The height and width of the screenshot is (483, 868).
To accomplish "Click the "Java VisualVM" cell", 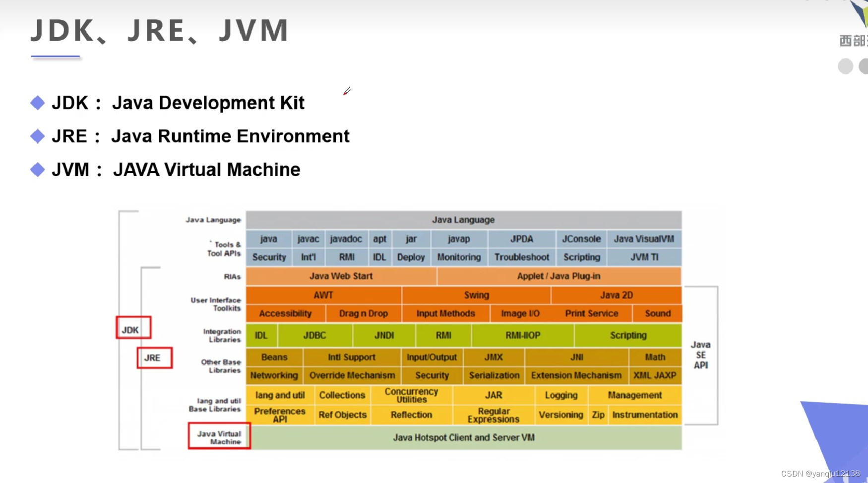I will [x=644, y=239].
